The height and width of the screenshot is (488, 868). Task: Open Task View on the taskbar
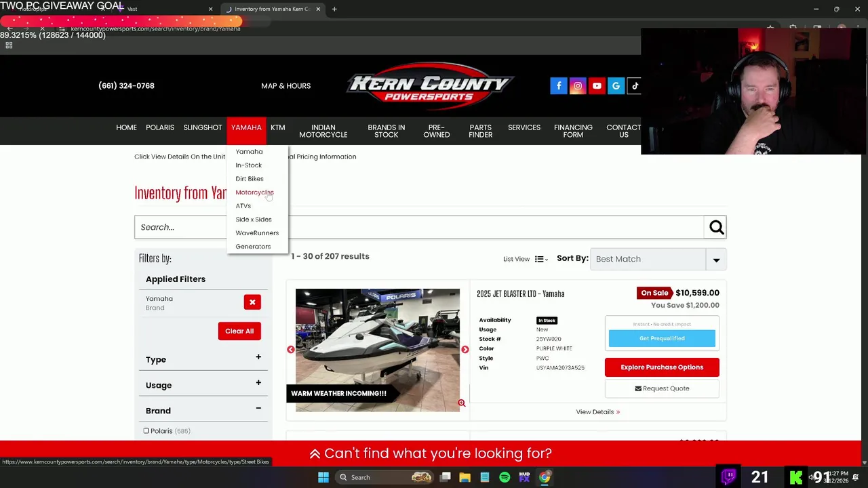pyautogui.click(x=446, y=477)
